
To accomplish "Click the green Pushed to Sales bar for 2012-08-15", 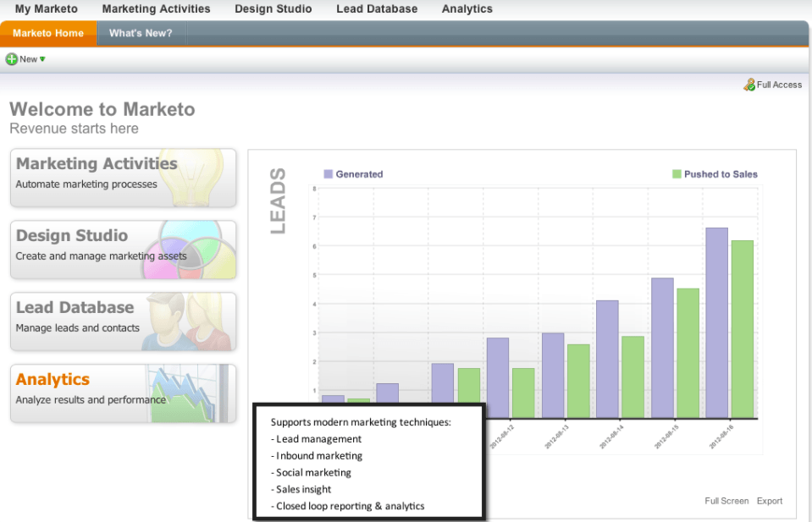I will [x=688, y=354].
